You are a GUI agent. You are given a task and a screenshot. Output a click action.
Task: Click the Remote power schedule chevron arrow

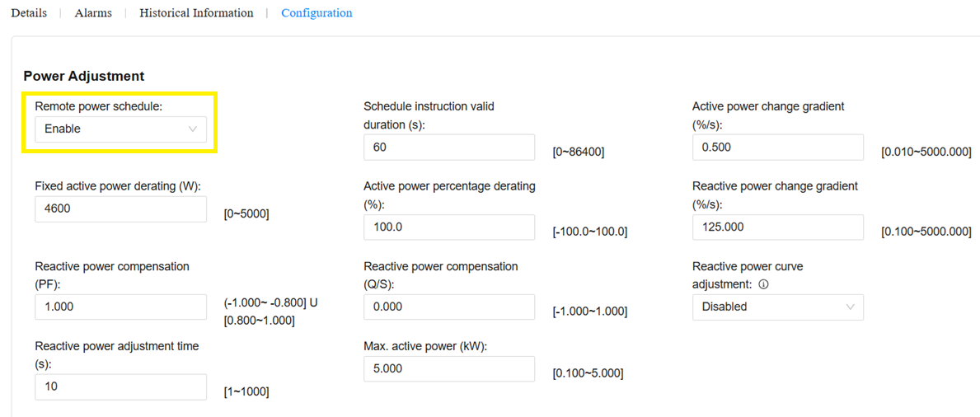point(193,129)
